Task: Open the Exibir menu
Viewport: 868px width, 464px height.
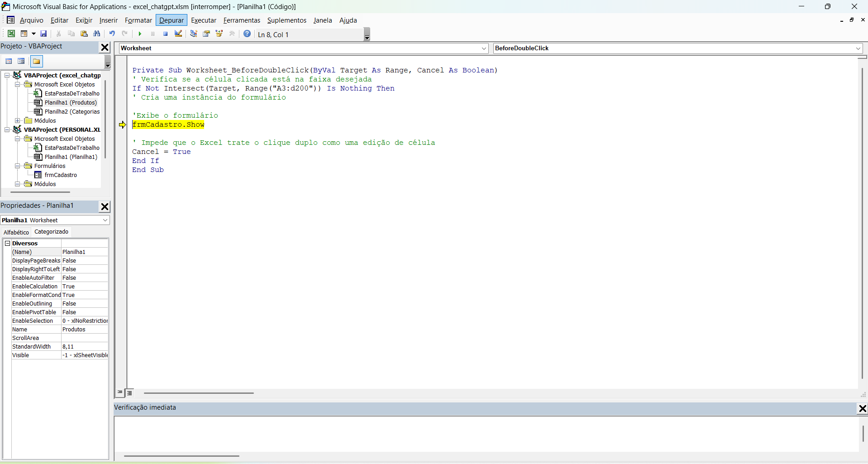Action: 84,20
